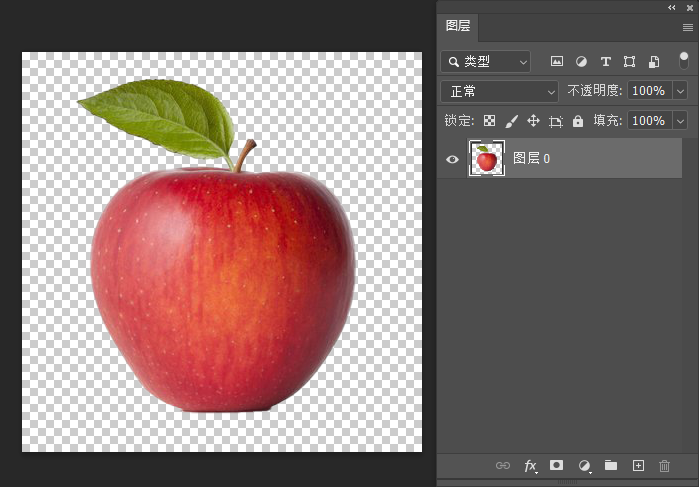Viewport: 699px width, 487px height.
Task: Click the 图层 0 layer name
Action: tap(531, 158)
